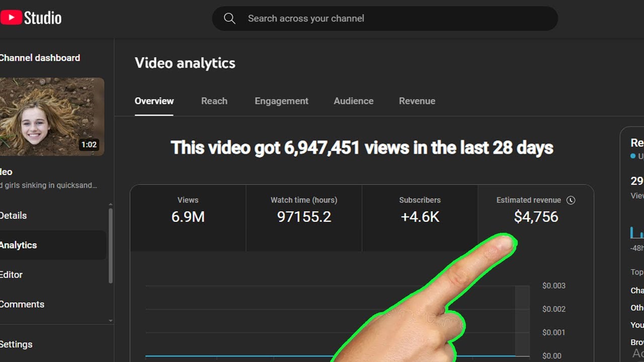
Task: Select Analytics in the sidebar
Action: coord(53,245)
